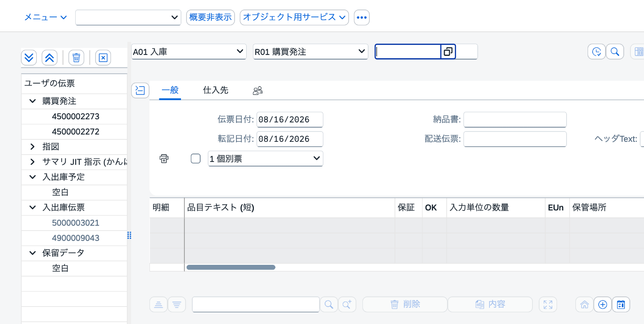Screen dimensions: 644x324
Task: Select material document 5000003021
Action: tap(76, 223)
